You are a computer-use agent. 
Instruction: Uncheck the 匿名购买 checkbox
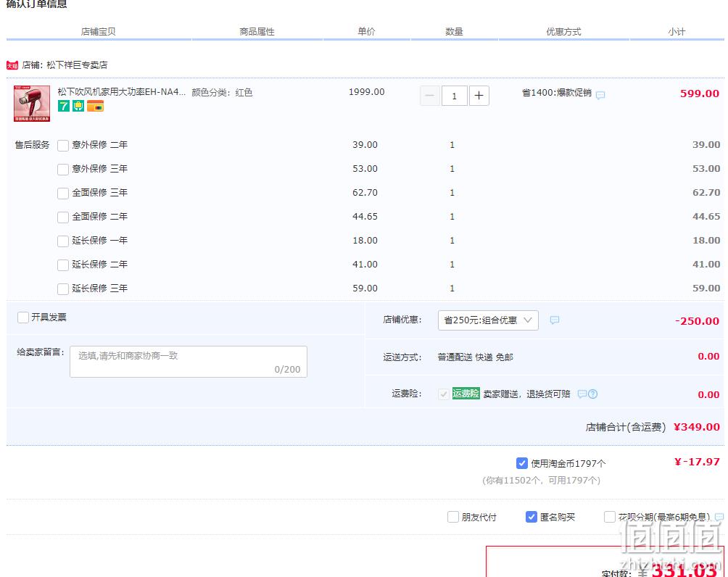(x=531, y=517)
